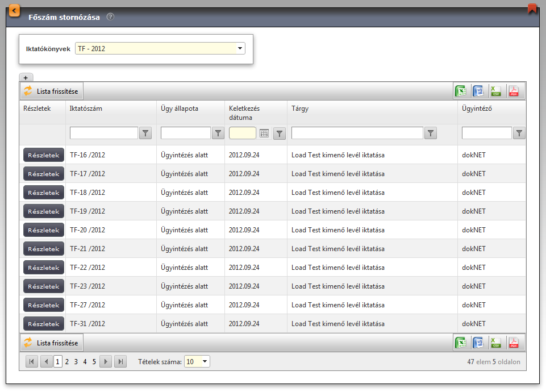Open the Tételek száma page size dropdown

tap(197, 362)
